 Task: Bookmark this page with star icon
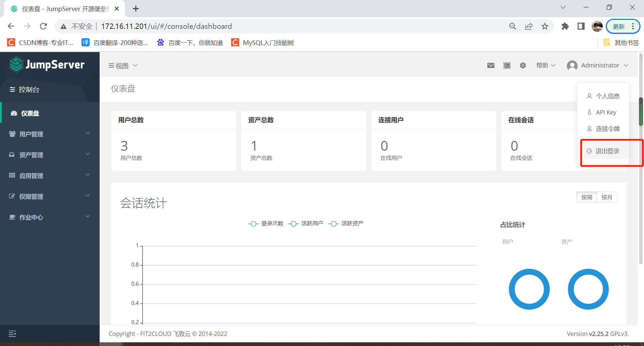tap(545, 26)
